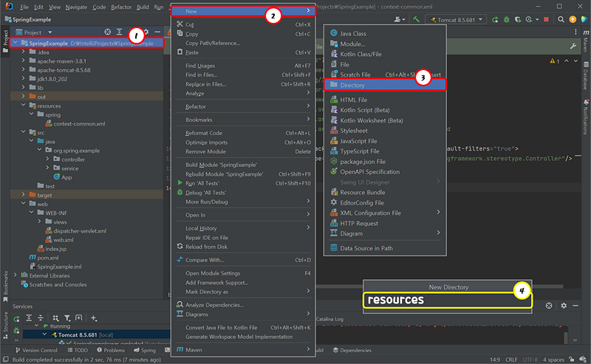Click the red Stop icon in toolbar
591x364 pixels.
546,20
